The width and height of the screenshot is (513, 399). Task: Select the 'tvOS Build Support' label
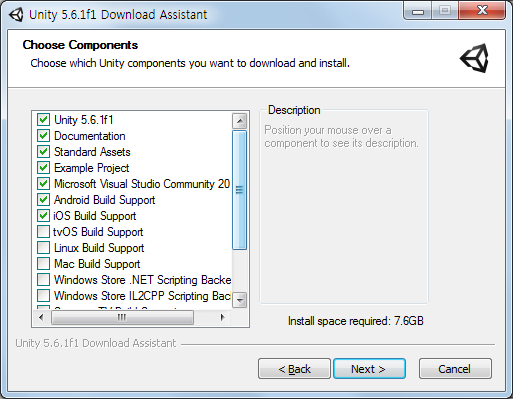point(98,232)
